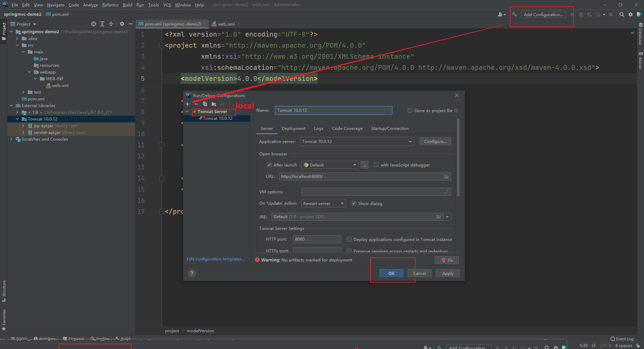Collapse the springmvc-demo2 project root
This screenshot has height=349, width=644.
point(11,32)
